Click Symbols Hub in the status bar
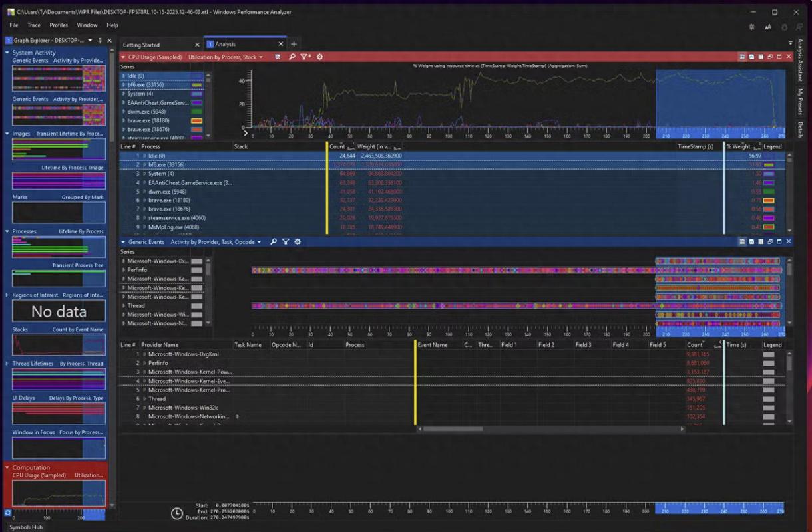 [x=25, y=527]
